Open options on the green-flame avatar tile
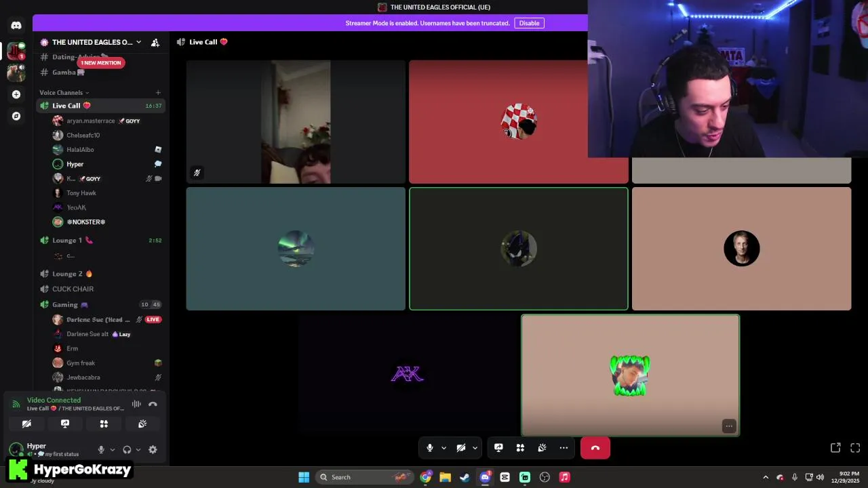Viewport: 868px width, 488px height. 729,426
